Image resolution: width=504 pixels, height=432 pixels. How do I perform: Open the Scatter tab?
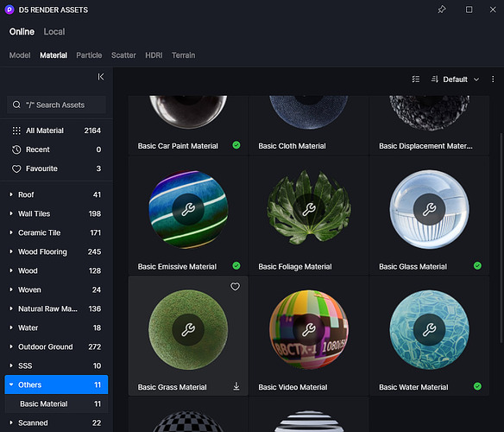coord(123,55)
